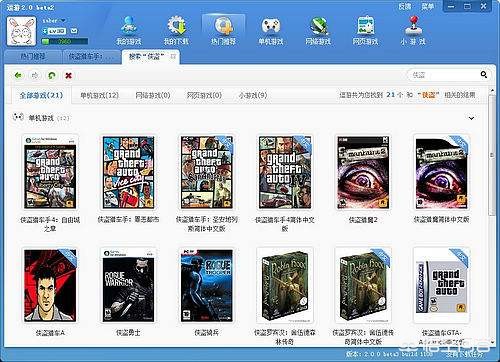Open the 我的下载 (My Downloads) icon
The image size is (500, 362).
(176, 30)
